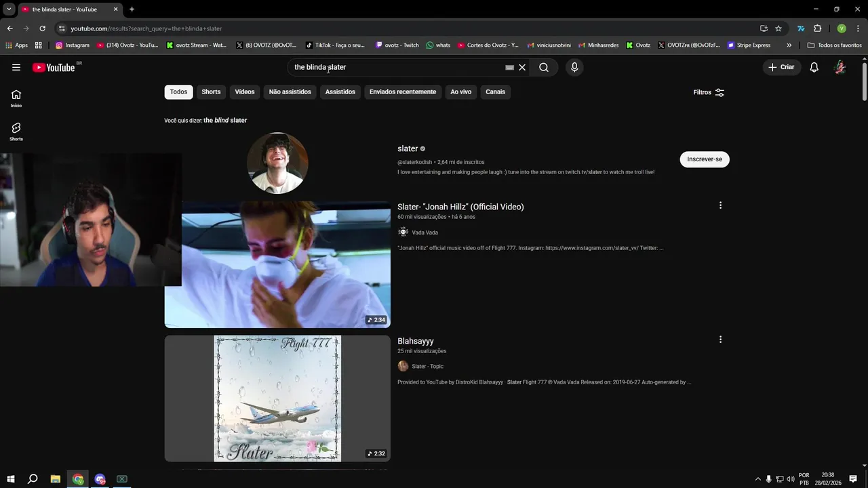This screenshot has width=868, height=488.
Task: Open the notifications bell
Action: coord(814,67)
